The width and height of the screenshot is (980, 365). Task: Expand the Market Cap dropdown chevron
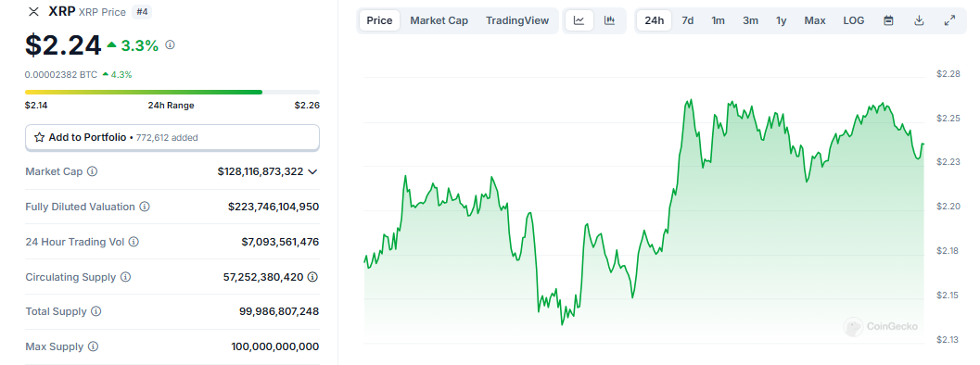313,171
